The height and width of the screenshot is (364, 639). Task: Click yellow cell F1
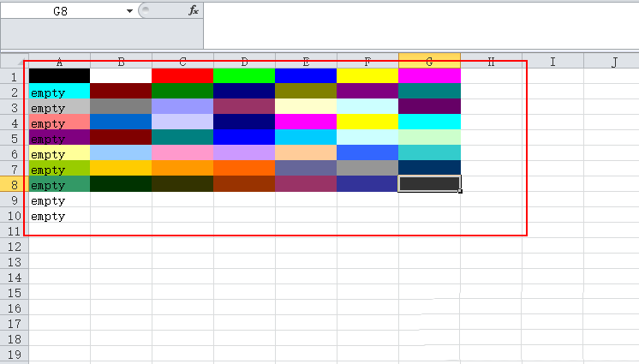(367, 76)
